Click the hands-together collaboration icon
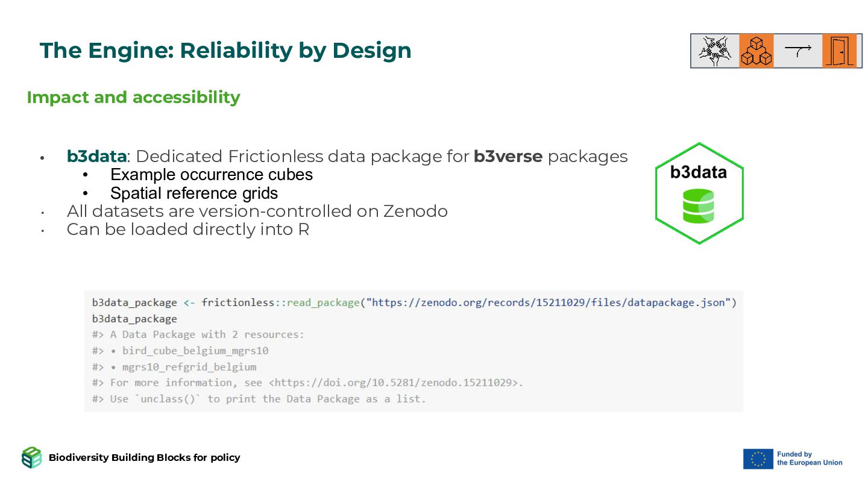Image resolution: width=868 pixels, height=488 pixels. (715, 51)
